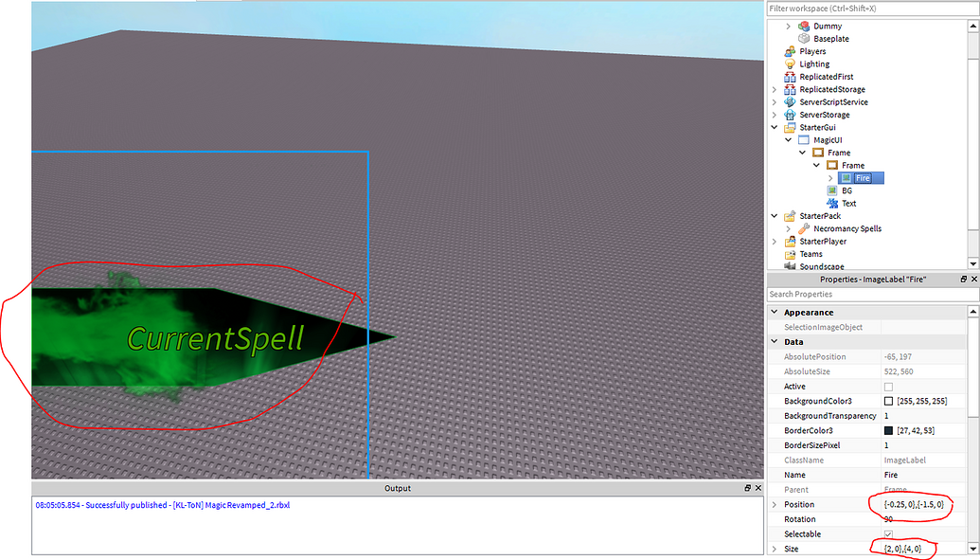
Task: Click the StarterPack icon
Action: 790,216
